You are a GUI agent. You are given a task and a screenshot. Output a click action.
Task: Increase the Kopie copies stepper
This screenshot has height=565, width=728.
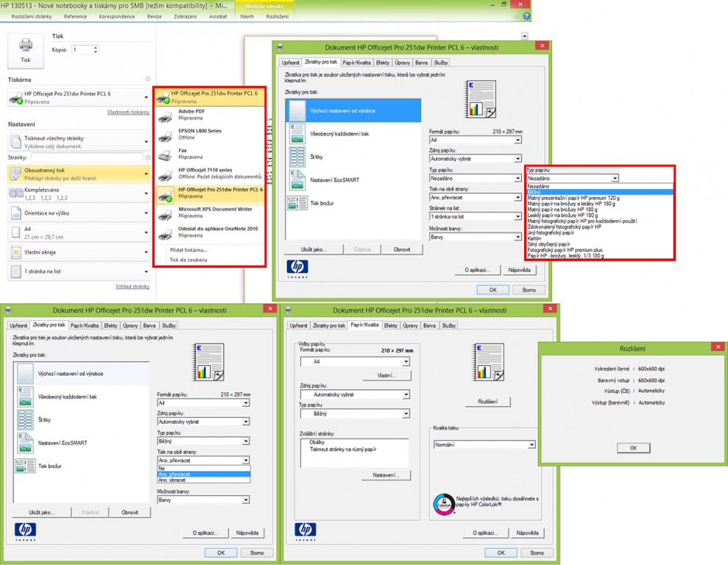(95, 47)
